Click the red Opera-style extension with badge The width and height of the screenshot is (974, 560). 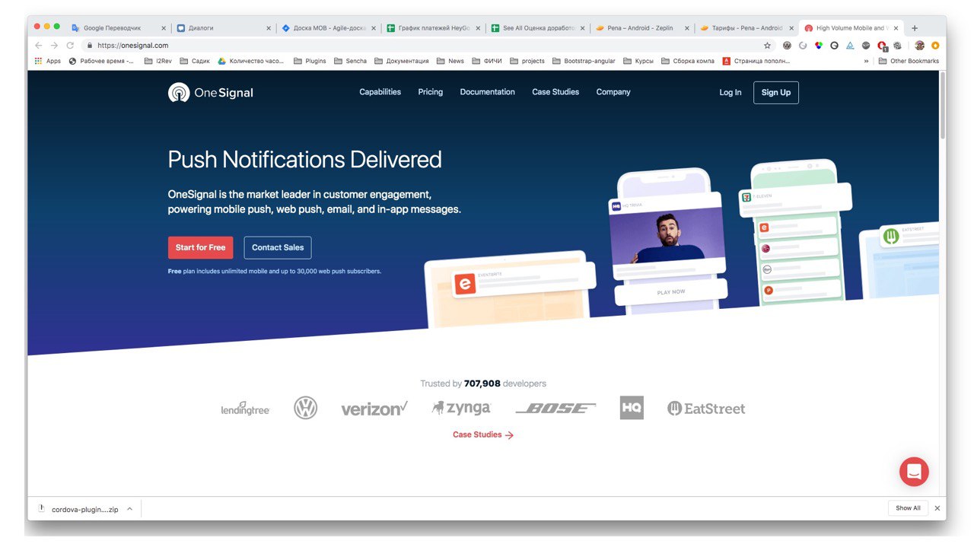pyautogui.click(x=882, y=46)
